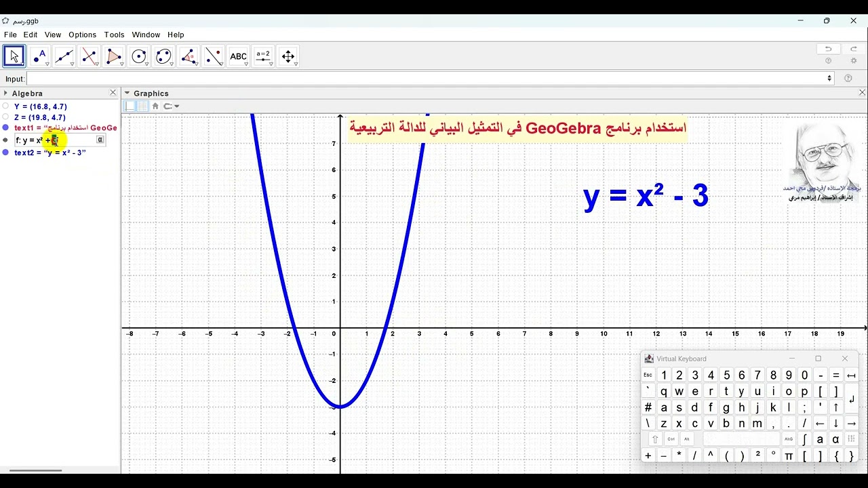Open the Help menu

176,35
